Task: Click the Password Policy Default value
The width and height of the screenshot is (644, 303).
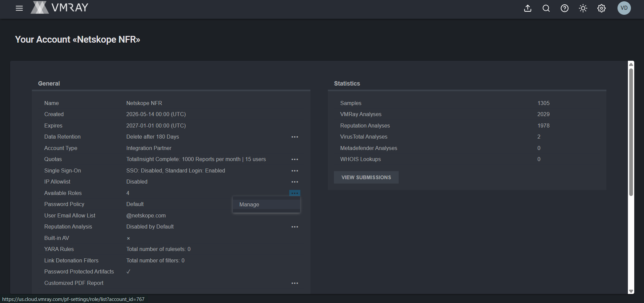Action: click(135, 204)
